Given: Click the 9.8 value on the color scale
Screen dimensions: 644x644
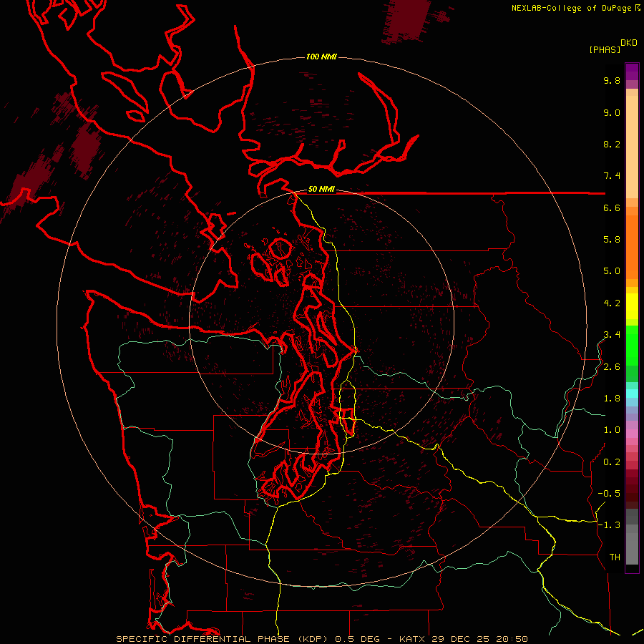Looking at the screenshot, I should [612, 80].
